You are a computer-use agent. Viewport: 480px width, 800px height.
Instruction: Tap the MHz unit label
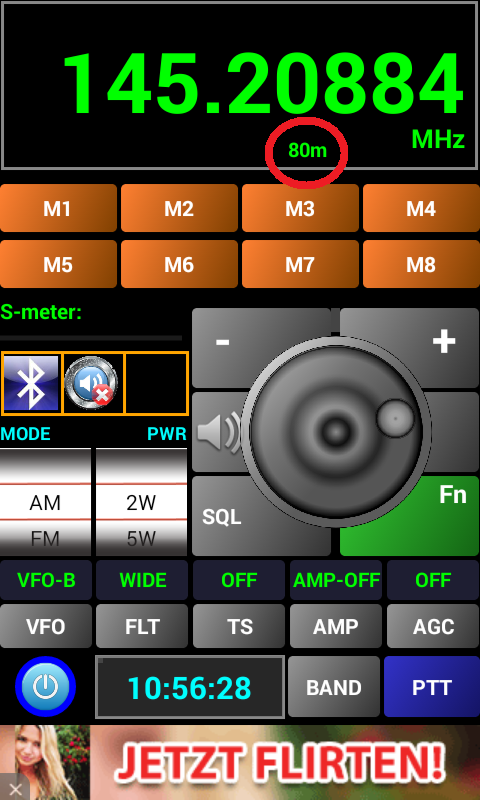(438, 139)
